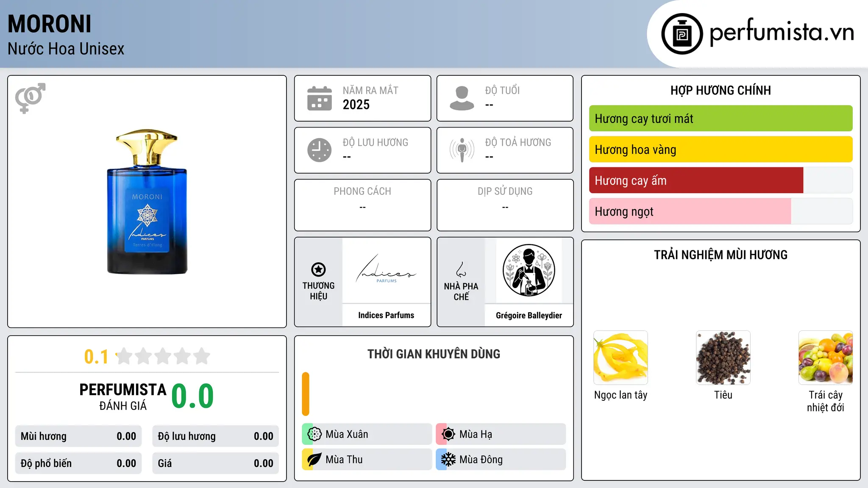868x488 pixels.
Task: Click the clock icon beside Độ lưu hương
Action: pos(320,150)
